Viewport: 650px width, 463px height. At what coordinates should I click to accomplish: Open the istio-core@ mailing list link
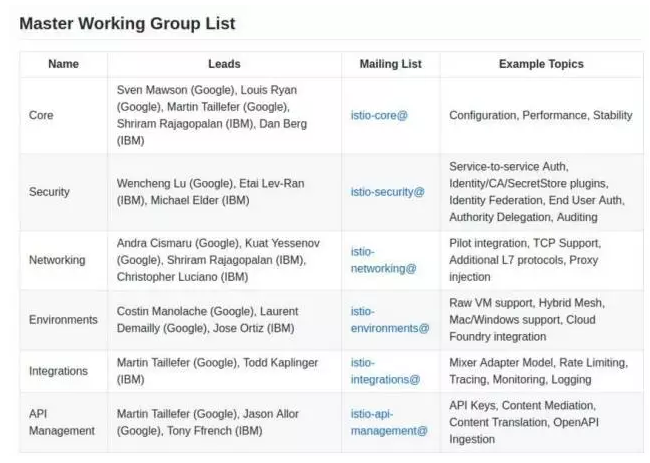[379, 115]
